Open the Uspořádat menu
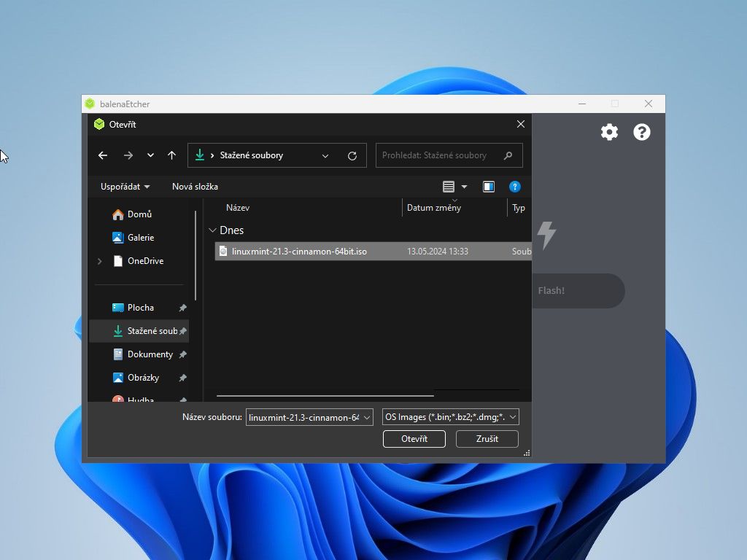Screen dimensions: 747x560 point(125,187)
